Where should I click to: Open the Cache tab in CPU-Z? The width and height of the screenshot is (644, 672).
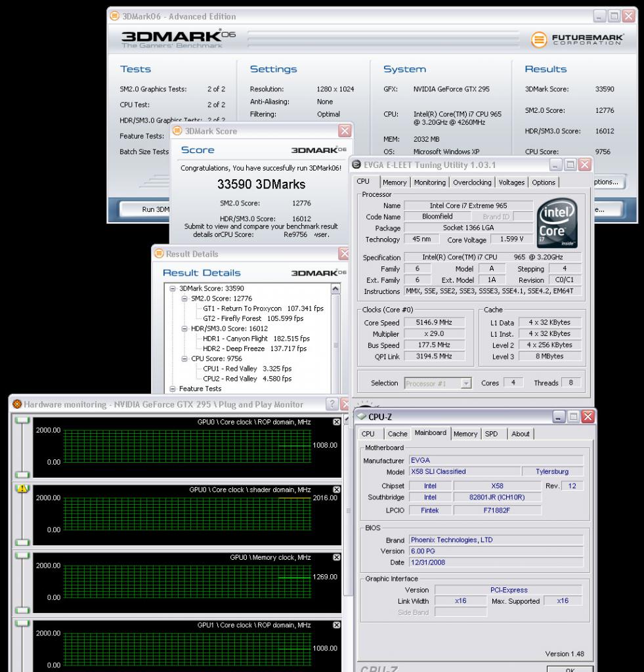coord(397,434)
